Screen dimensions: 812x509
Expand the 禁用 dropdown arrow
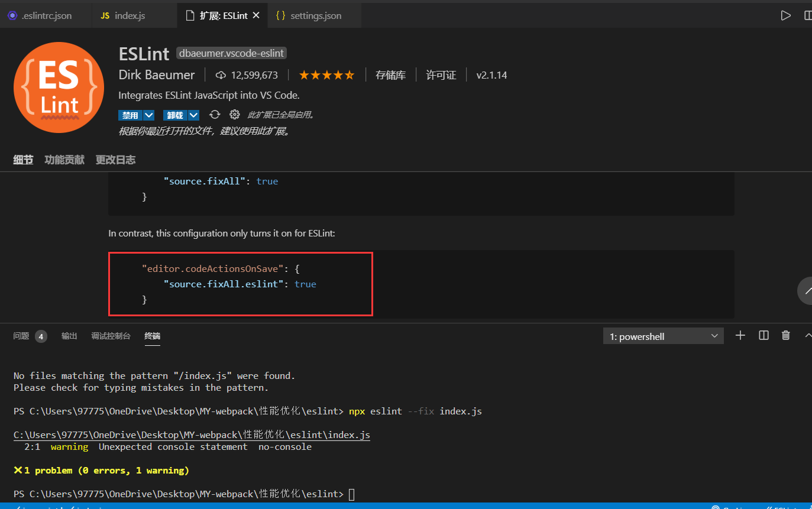[x=149, y=115]
